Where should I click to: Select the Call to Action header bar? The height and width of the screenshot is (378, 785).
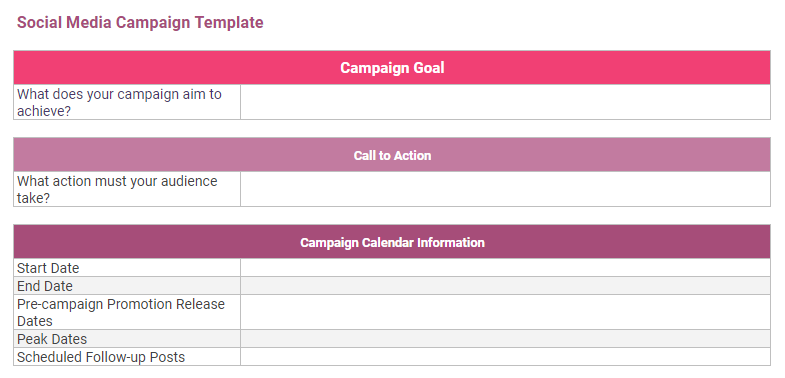pyautogui.click(x=392, y=155)
